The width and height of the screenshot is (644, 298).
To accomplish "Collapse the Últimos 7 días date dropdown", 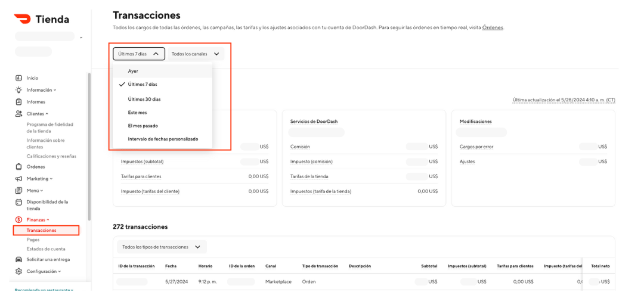I will pos(139,54).
